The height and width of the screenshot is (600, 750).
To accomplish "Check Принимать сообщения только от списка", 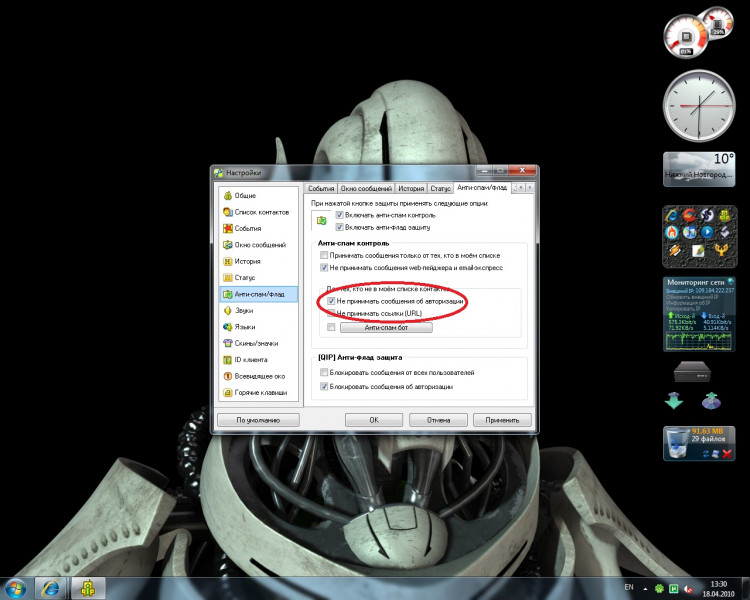I will (323, 256).
